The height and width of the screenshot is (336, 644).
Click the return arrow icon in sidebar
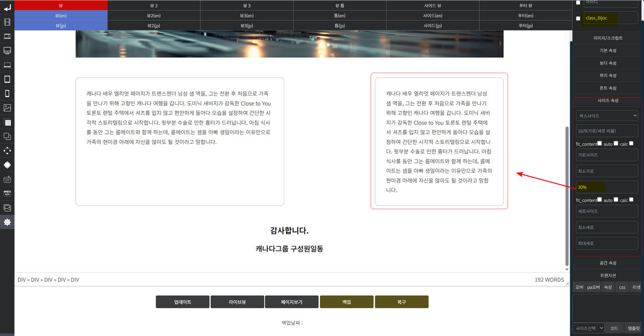[x=7, y=8]
